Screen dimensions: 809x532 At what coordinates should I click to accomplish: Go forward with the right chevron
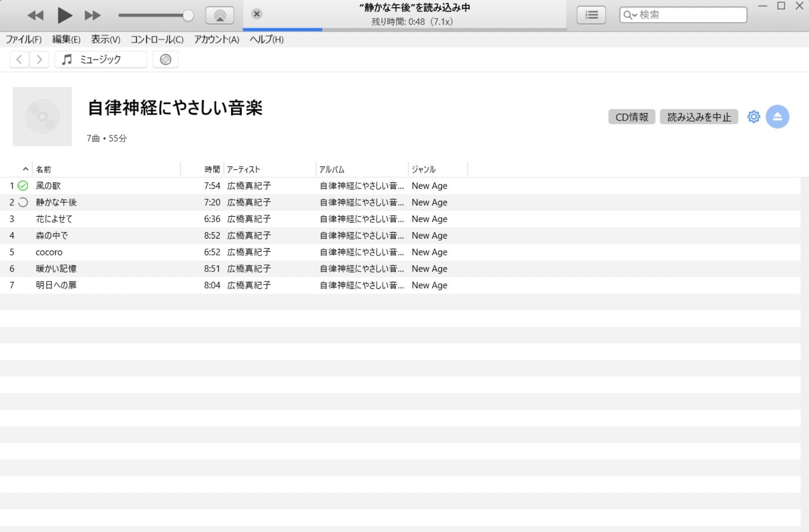(x=39, y=60)
